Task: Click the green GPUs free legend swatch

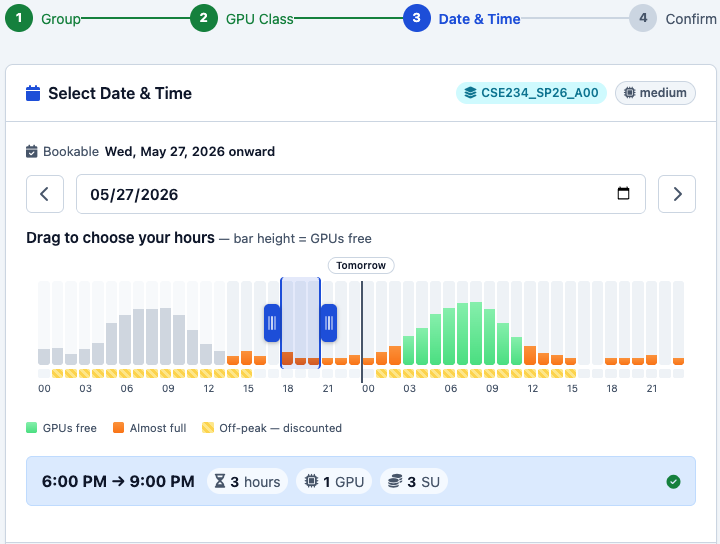Action: click(x=31, y=428)
